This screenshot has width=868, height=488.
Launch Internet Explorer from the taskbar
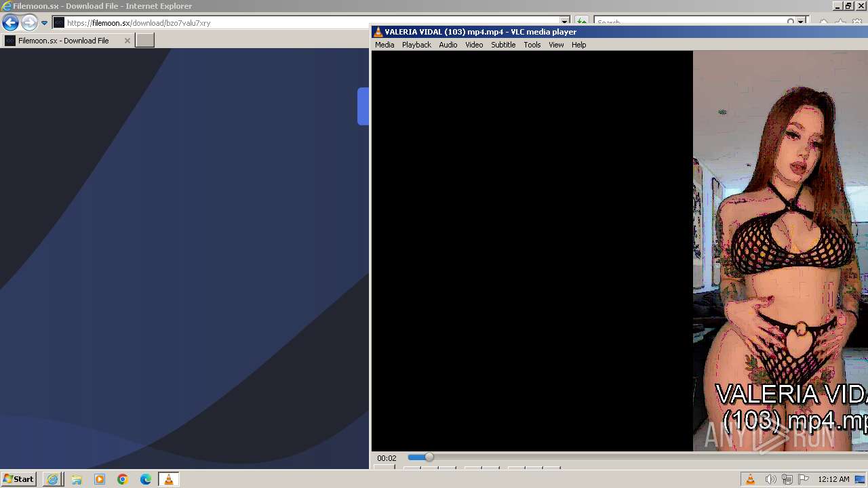(x=52, y=479)
